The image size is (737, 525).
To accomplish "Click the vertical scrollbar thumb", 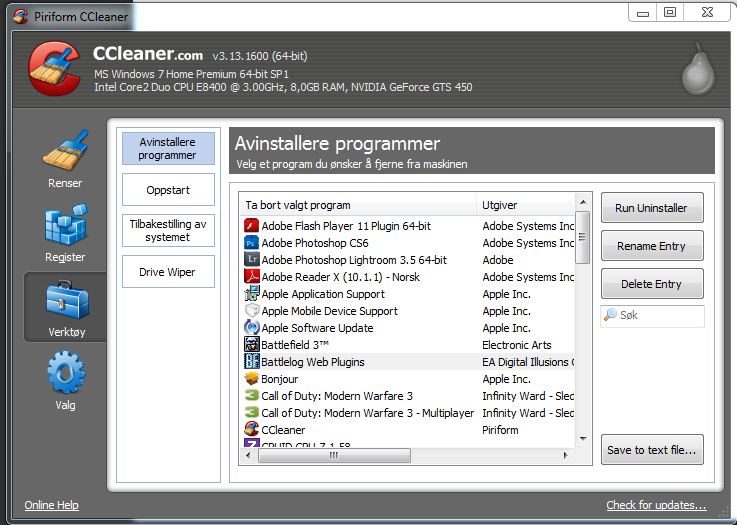I will pyautogui.click(x=583, y=237).
